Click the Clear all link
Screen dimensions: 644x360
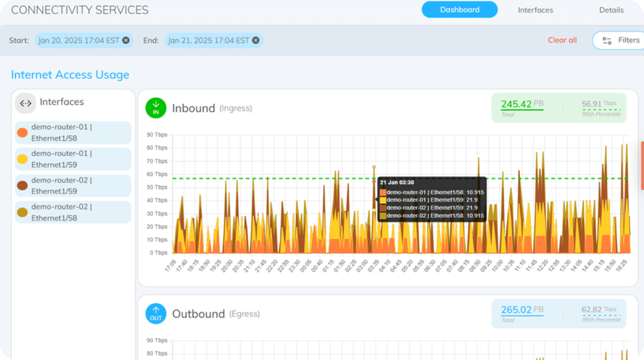click(x=562, y=40)
